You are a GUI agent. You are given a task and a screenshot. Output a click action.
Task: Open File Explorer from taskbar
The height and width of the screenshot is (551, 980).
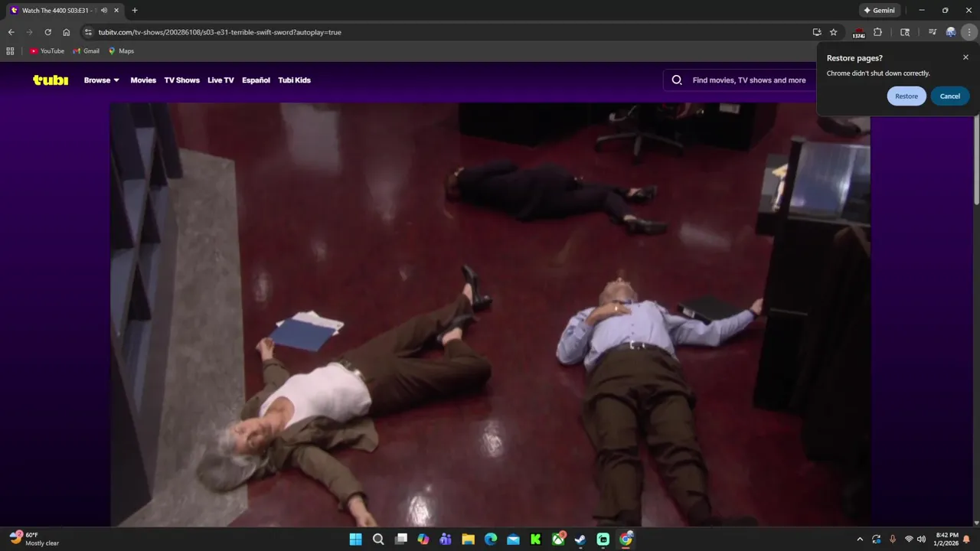[468, 540]
